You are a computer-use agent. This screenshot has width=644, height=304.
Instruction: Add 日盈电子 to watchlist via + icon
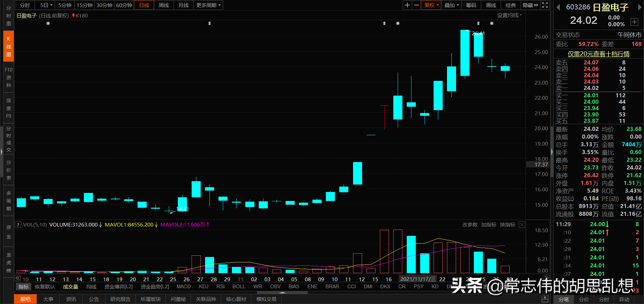tap(634, 22)
